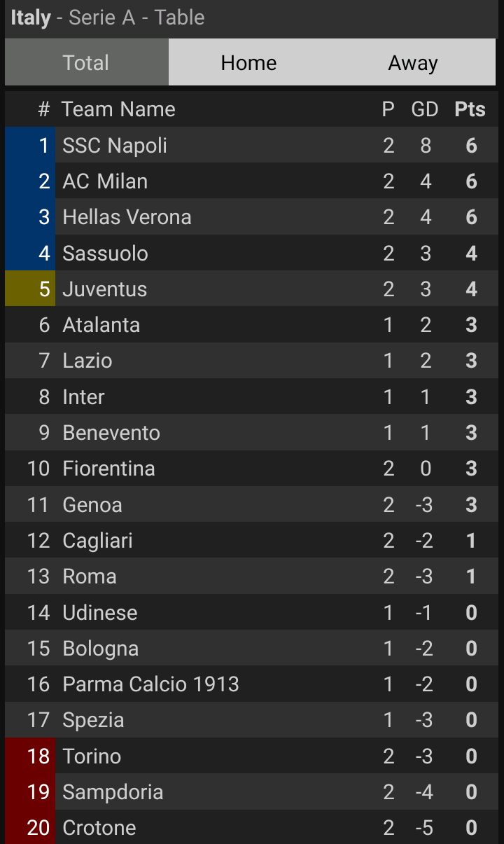
Task: Select Parma Calcio 1913 row
Action: click(150, 684)
